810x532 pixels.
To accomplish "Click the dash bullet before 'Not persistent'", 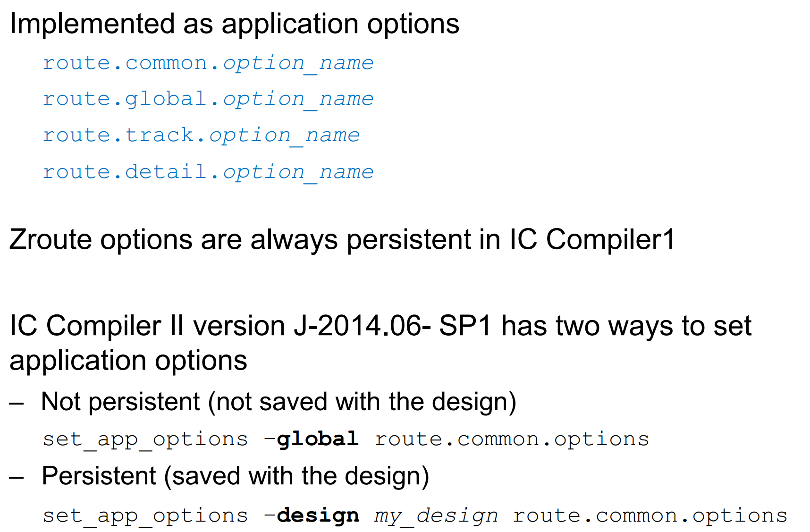I will point(17,404).
